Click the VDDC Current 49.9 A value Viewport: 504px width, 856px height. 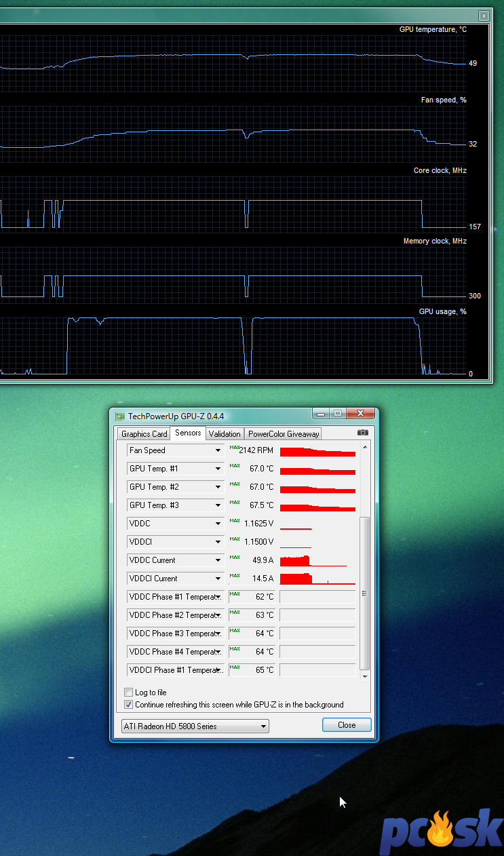tap(263, 560)
